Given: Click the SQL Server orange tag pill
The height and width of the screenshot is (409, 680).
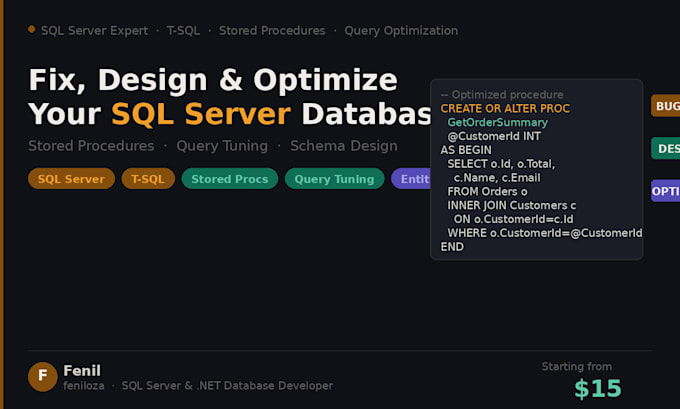Looking at the screenshot, I should click(71, 179).
